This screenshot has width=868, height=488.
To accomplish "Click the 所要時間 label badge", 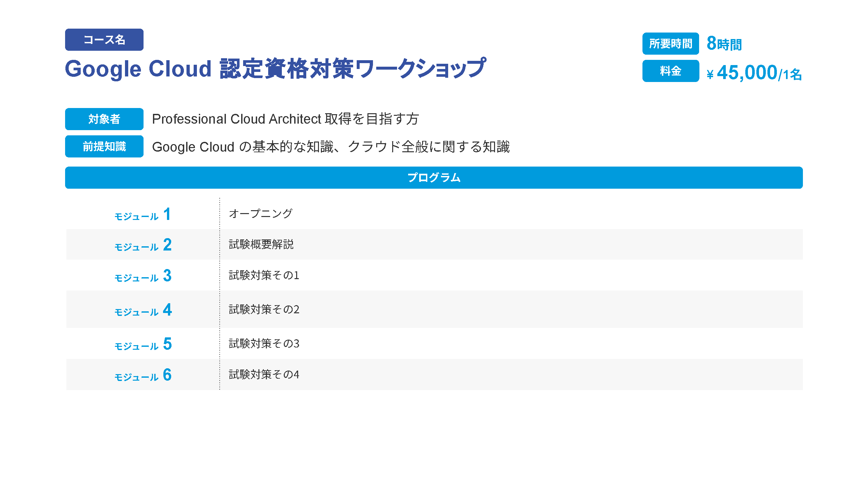I will [x=670, y=44].
